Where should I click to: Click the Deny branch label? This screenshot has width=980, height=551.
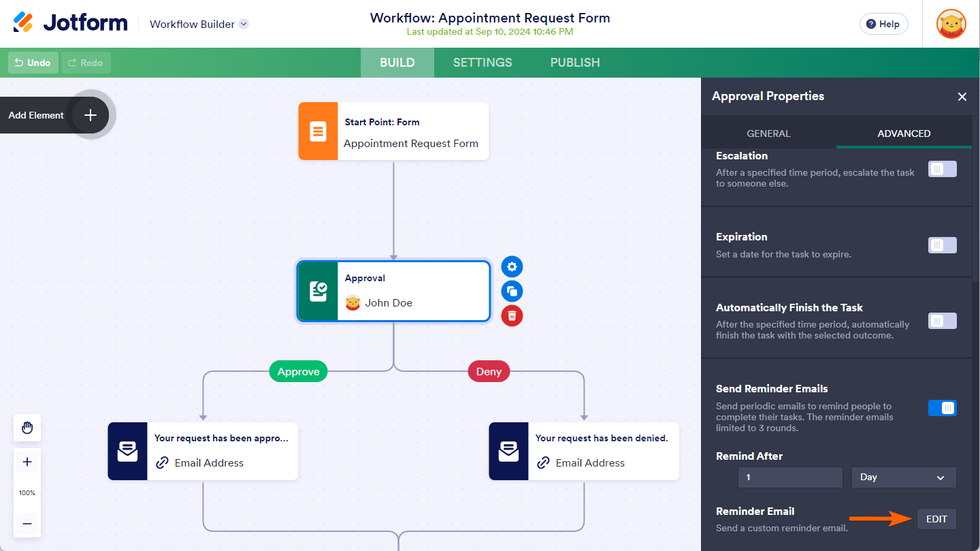coord(489,372)
